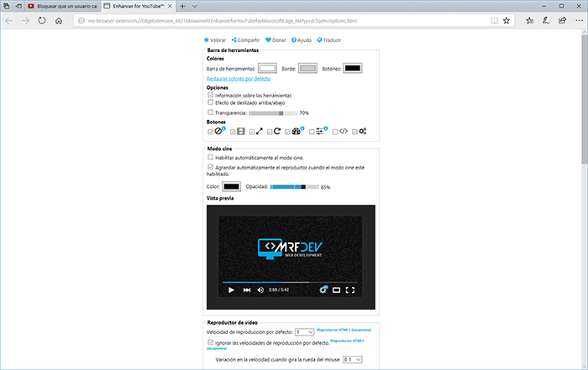
Task: Show tabs you've set aside
Action: pyautogui.click(x=7, y=6)
